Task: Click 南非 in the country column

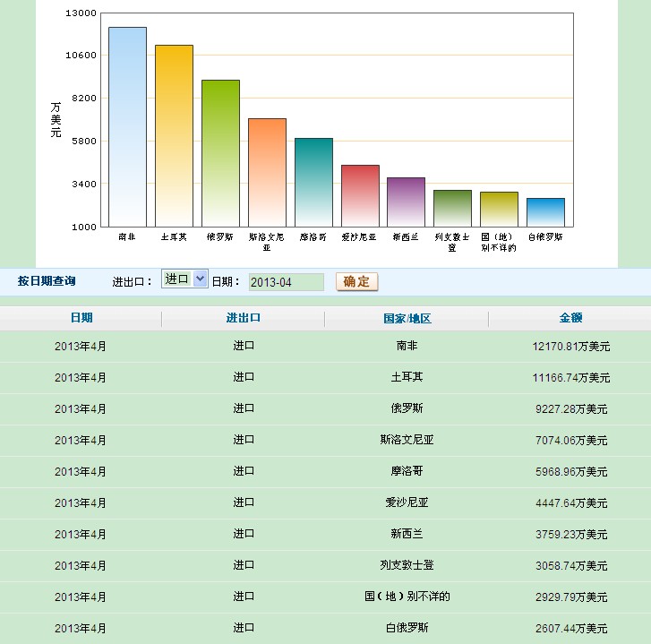Action: pos(407,346)
